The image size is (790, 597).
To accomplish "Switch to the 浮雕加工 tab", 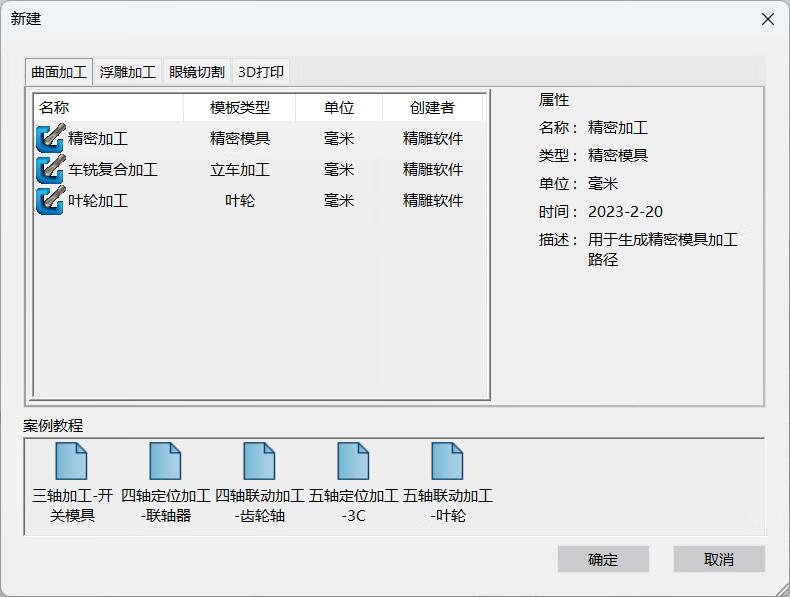I will (x=127, y=72).
